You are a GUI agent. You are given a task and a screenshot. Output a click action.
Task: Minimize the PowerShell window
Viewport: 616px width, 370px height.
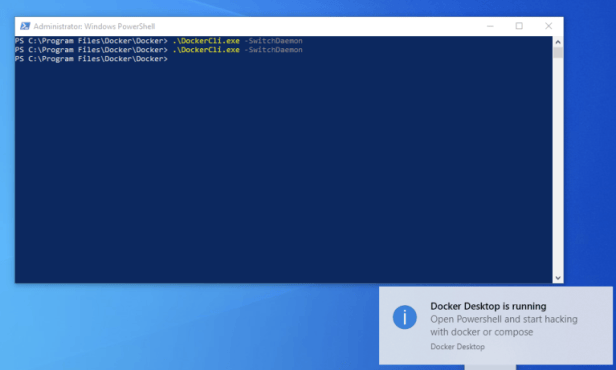tap(490, 26)
